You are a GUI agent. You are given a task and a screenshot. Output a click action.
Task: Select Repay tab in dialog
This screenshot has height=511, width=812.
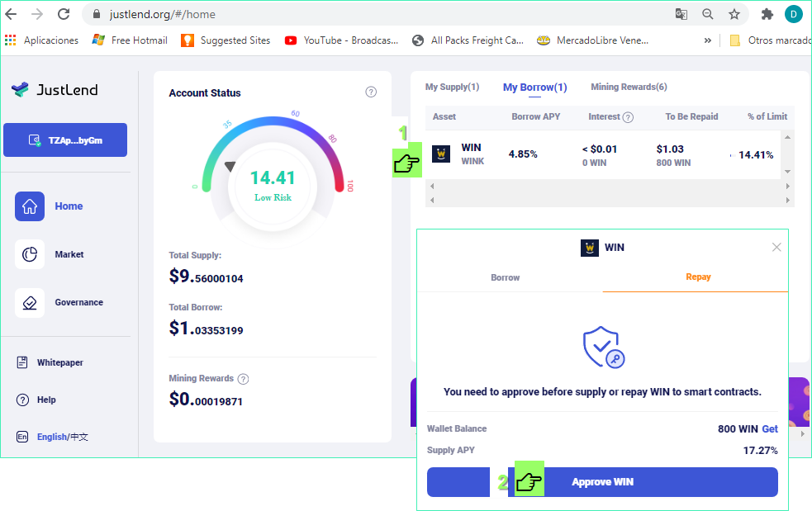(698, 277)
